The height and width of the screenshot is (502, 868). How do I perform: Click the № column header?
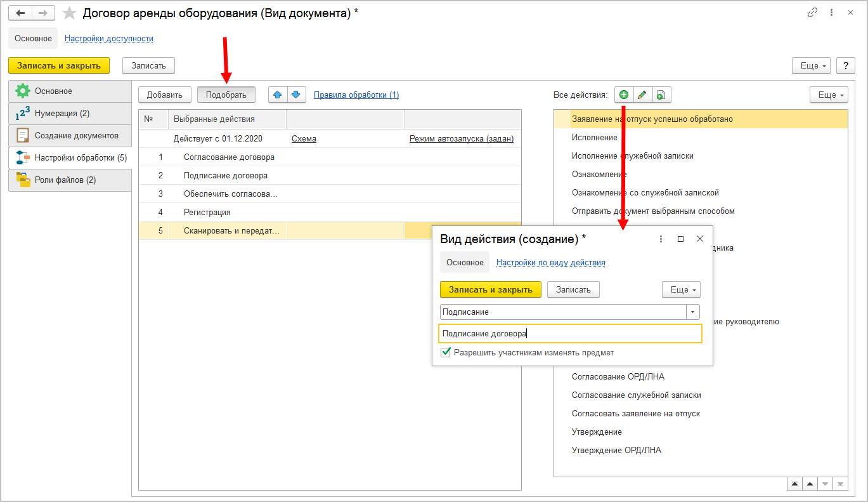point(153,119)
